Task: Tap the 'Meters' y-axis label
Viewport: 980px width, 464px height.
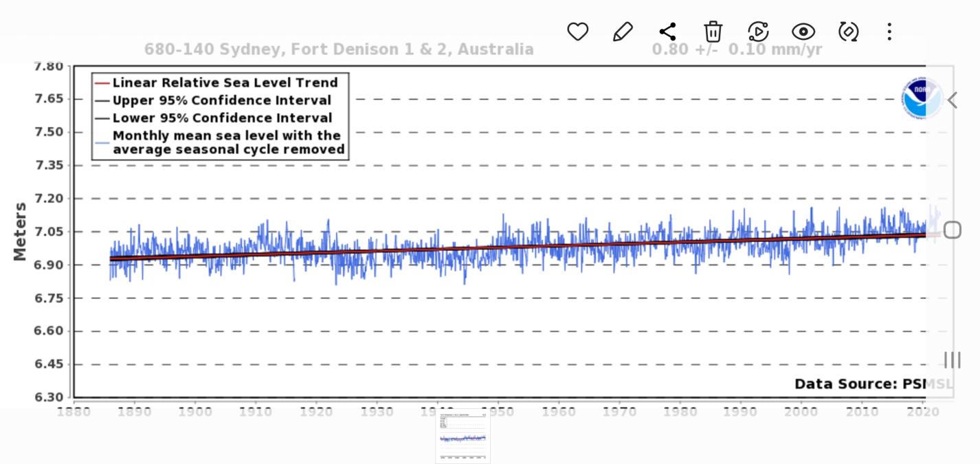Action: click(19, 231)
